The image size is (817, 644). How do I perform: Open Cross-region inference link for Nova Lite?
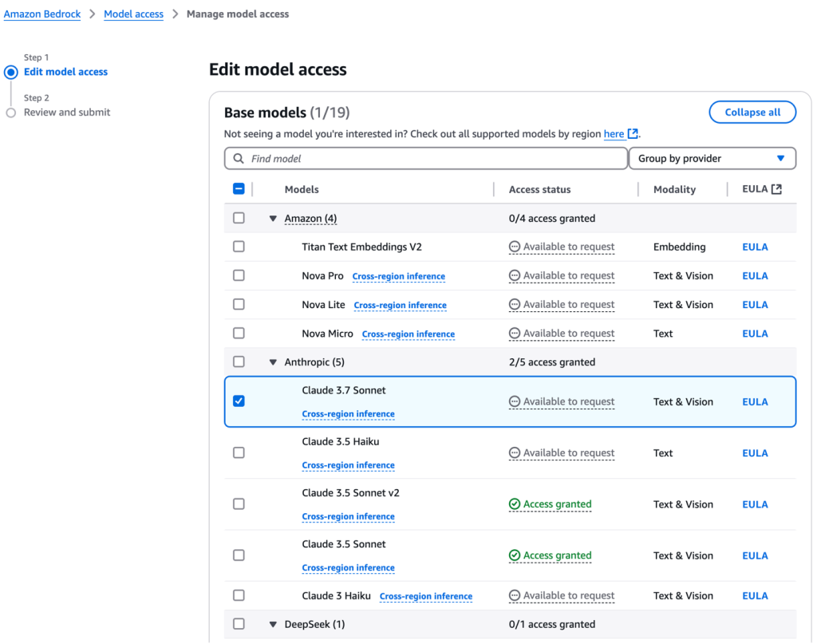[401, 305]
